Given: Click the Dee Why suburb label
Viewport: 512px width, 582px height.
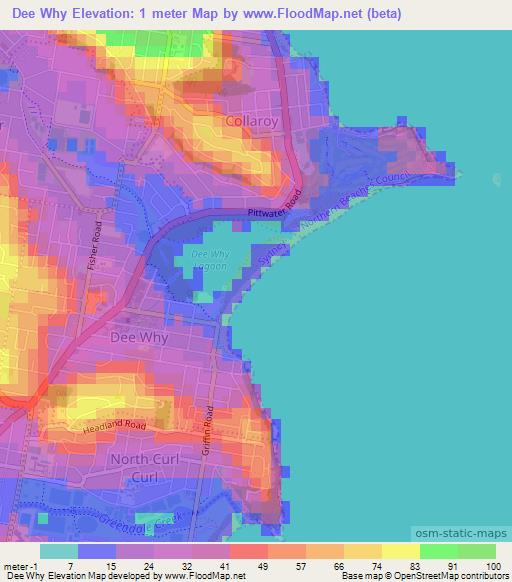Looking at the screenshot, I should click(x=139, y=337).
